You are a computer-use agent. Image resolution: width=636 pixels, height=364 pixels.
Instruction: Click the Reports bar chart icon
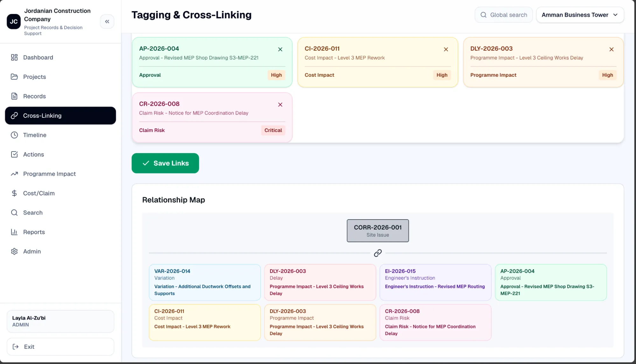click(x=14, y=232)
